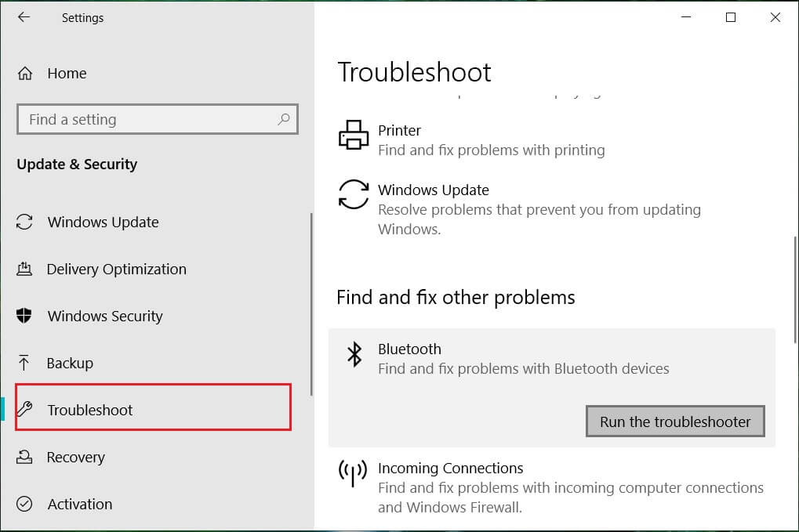Open the Delivery Optimization page

(116, 270)
